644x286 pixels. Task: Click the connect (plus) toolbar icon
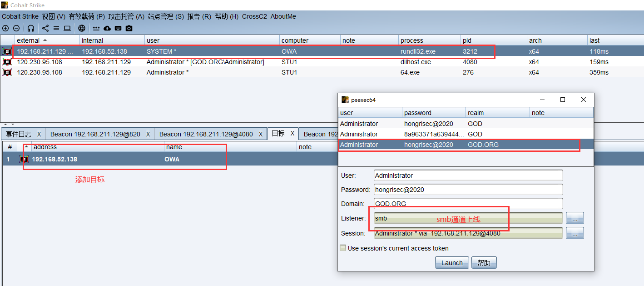5,28
